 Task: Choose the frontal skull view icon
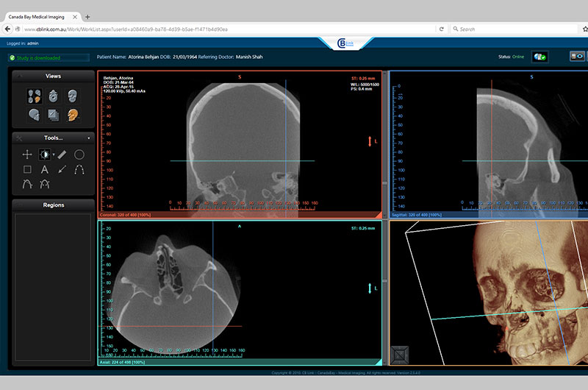click(x=72, y=96)
